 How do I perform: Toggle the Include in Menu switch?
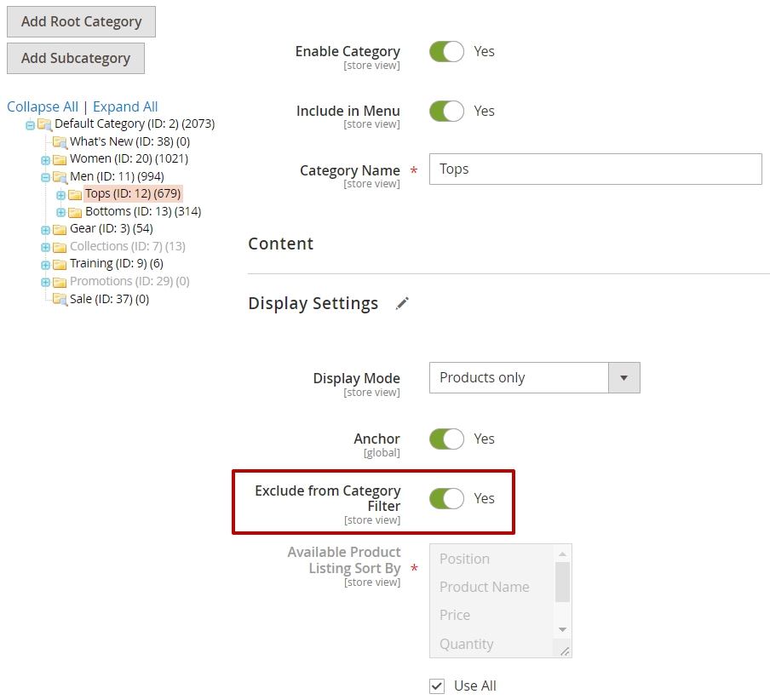pos(446,111)
